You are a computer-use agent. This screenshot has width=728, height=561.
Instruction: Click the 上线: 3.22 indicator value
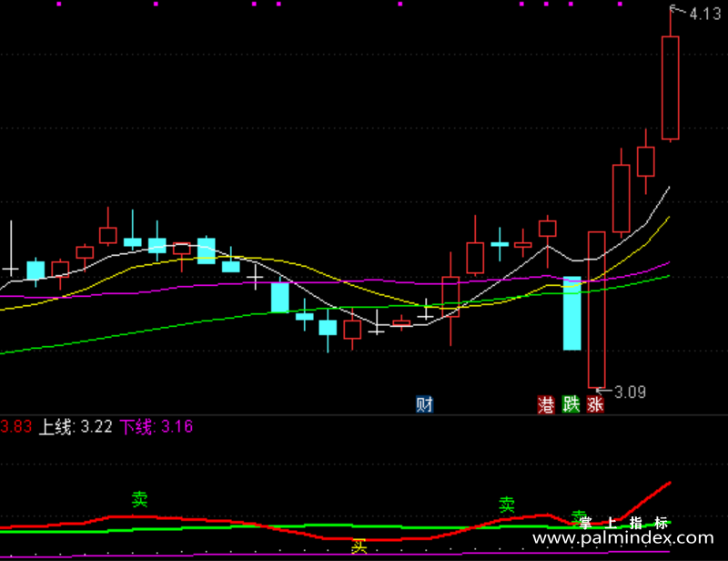coord(76,427)
